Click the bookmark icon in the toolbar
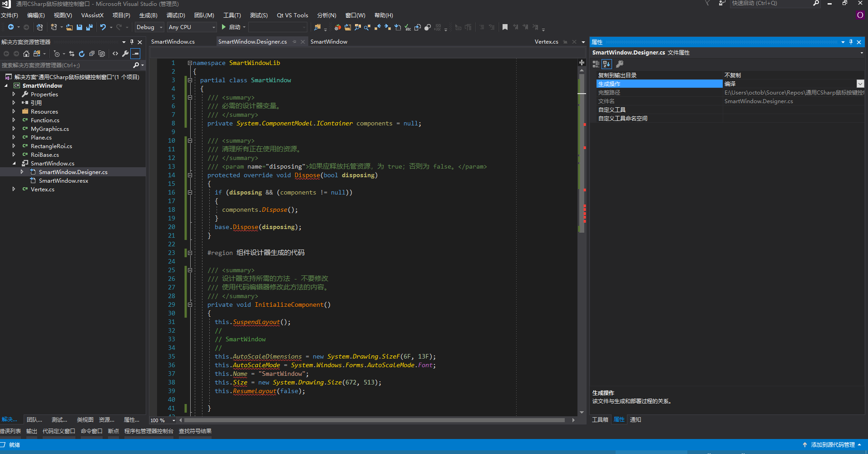 (x=505, y=27)
